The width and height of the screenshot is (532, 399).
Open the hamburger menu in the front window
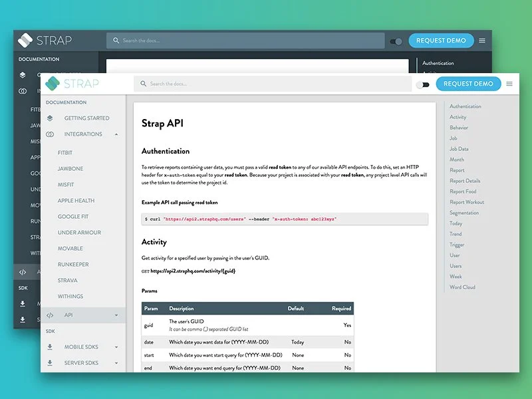(x=509, y=84)
